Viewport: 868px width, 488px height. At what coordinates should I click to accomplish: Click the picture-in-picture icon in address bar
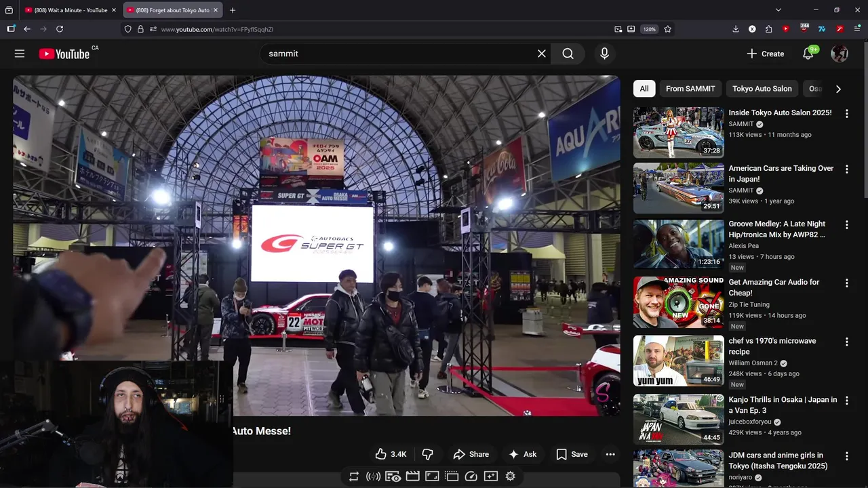point(618,29)
